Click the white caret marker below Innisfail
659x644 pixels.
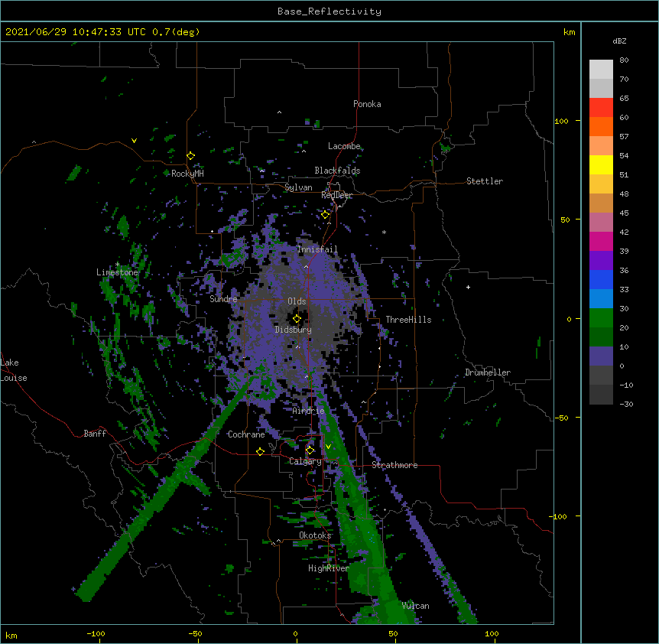[x=306, y=266]
